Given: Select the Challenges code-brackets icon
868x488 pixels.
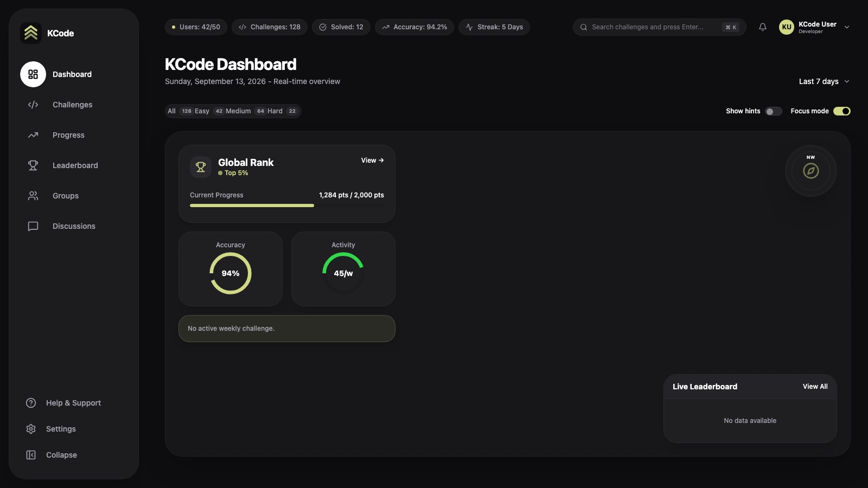Looking at the screenshot, I should [x=33, y=105].
